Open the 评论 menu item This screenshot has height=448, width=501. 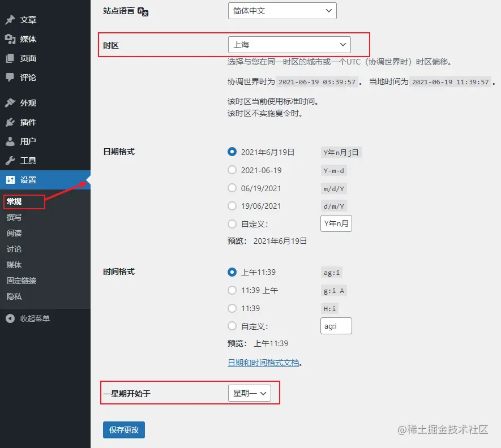(x=45, y=77)
